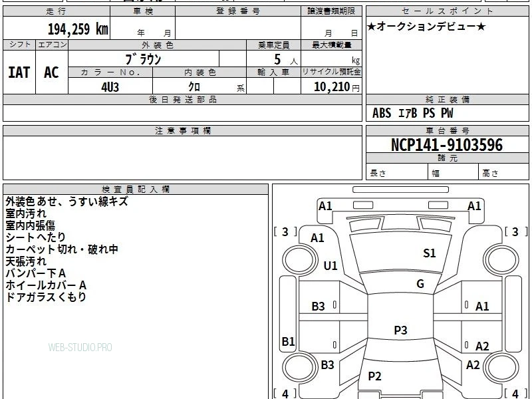Screen dimensions: 532x399
Task: Click the エアコン header cell
Action: pos(52,45)
